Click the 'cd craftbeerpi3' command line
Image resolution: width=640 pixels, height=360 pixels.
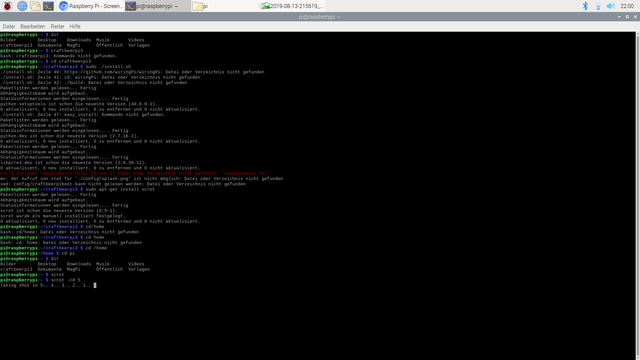point(46,61)
